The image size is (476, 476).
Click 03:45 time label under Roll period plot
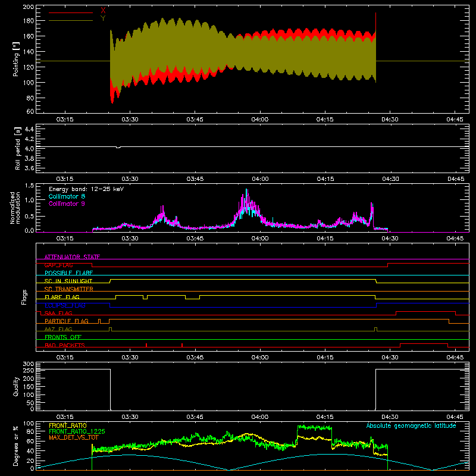[x=195, y=179]
